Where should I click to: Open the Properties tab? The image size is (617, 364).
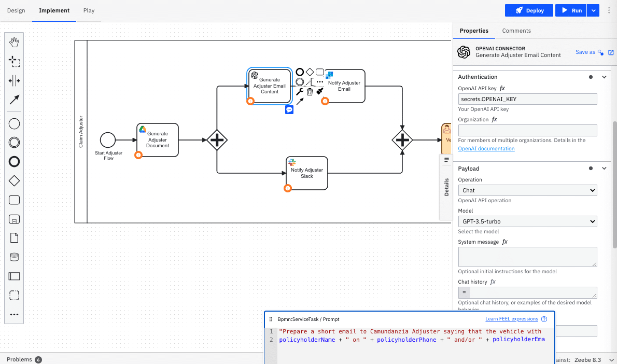point(474,31)
